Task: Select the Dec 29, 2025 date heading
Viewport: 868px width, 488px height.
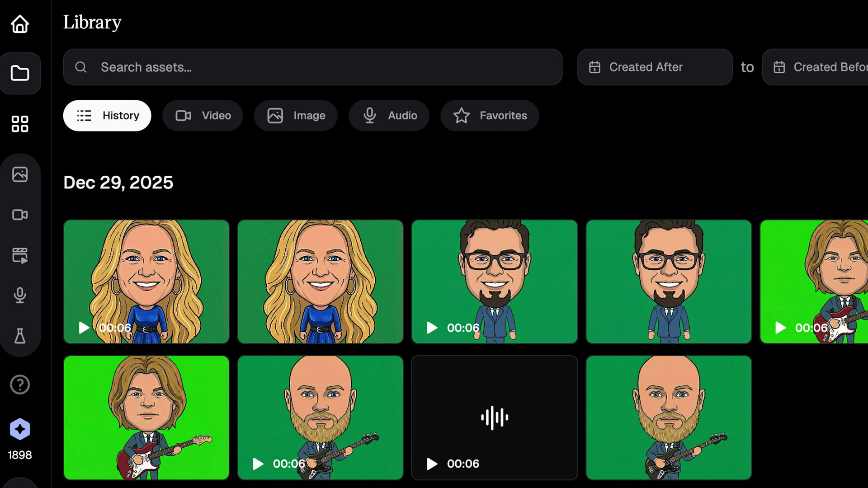Action: tap(118, 183)
